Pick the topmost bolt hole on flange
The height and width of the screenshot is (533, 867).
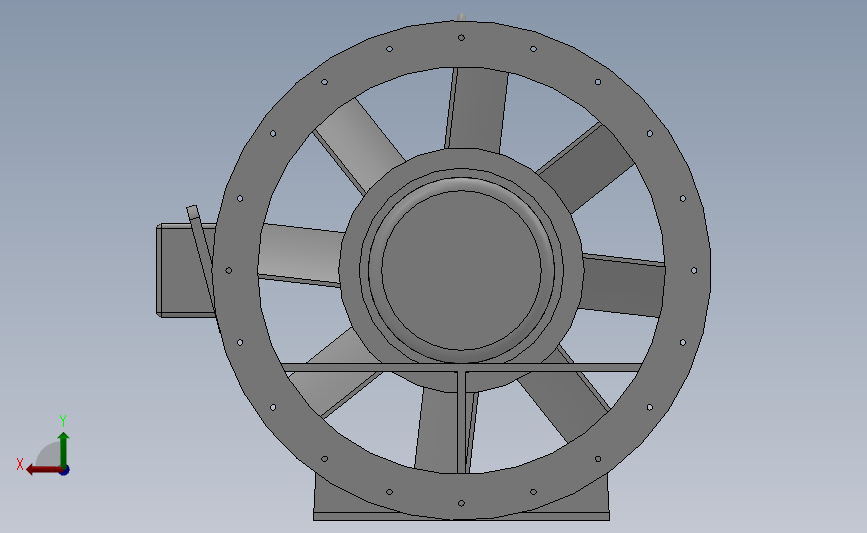[461, 38]
